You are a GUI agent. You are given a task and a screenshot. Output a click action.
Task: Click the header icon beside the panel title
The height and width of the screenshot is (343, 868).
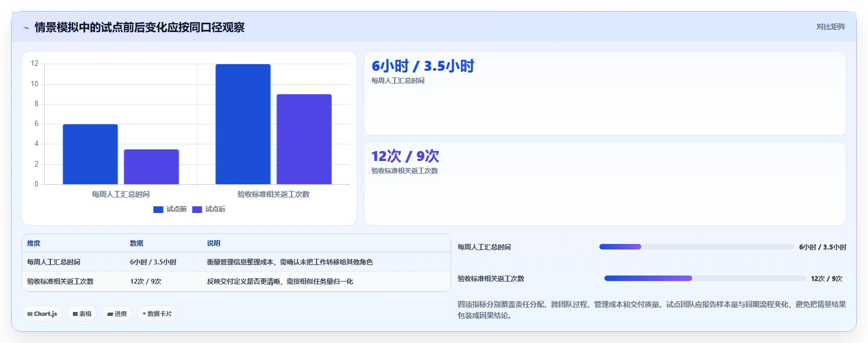[x=26, y=28]
